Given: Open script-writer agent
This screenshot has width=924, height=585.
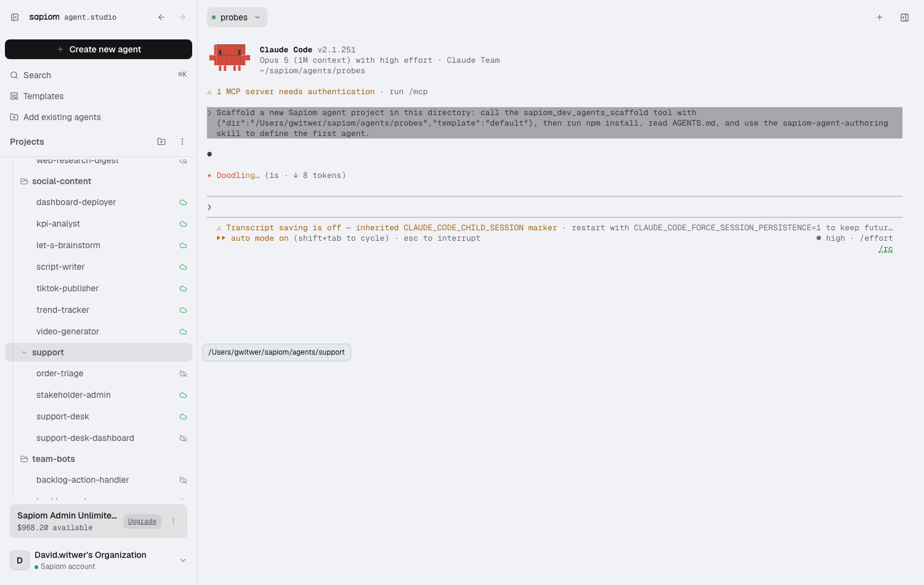Looking at the screenshot, I should (60, 267).
